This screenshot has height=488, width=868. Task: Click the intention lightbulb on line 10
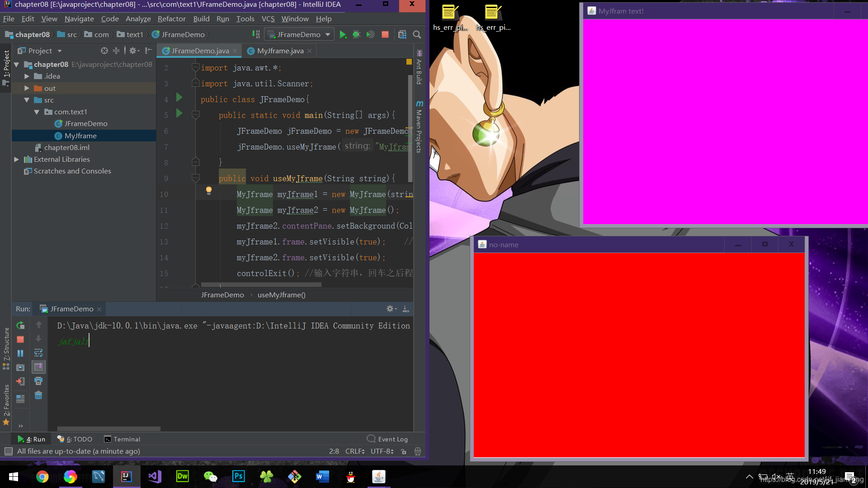click(x=209, y=191)
